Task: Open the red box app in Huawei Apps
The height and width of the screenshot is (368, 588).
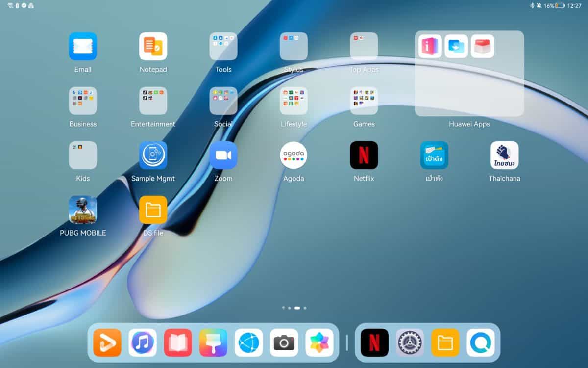Action: click(483, 46)
